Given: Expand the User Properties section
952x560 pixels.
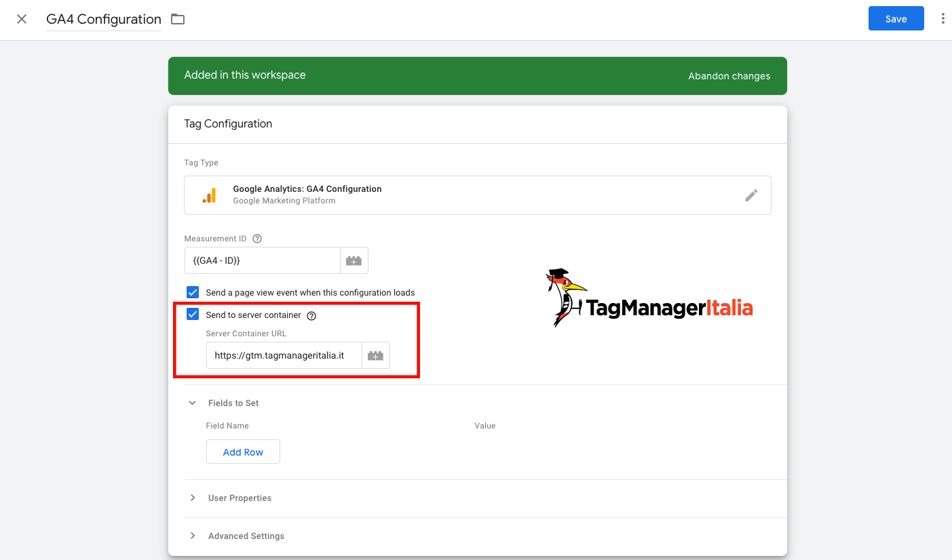Looking at the screenshot, I should [x=193, y=498].
